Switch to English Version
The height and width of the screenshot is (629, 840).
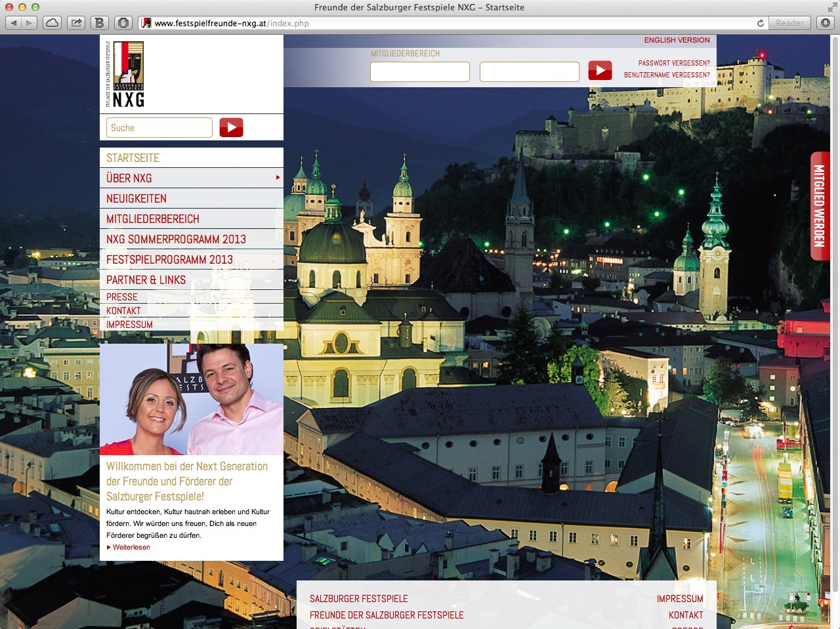(x=677, y=40)
